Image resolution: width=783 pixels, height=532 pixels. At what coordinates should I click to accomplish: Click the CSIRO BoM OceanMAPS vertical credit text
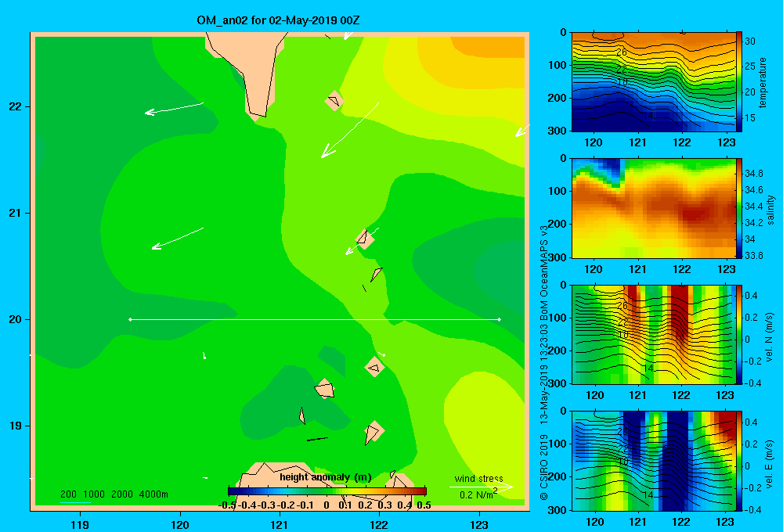click(x=544, y=361)
